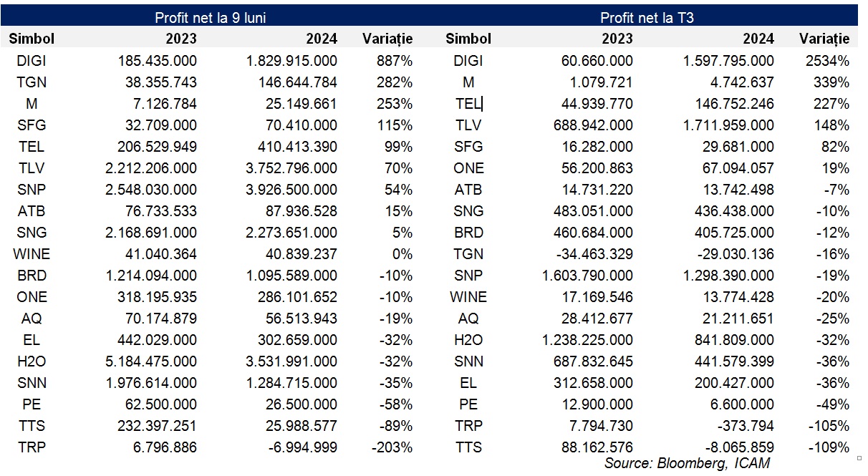
Task: Select TTS's -109% variation in T3 table
Action: tap(828, 447)
